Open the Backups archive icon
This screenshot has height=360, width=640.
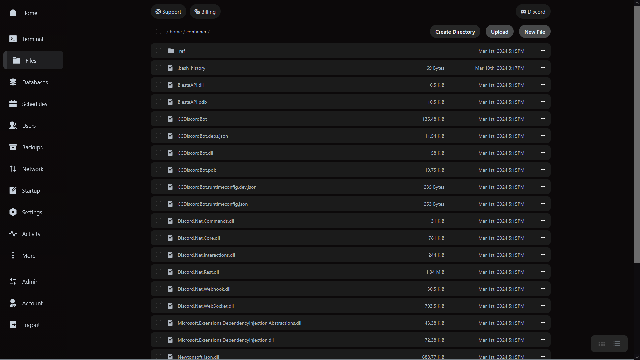click(x=13, y=147)
